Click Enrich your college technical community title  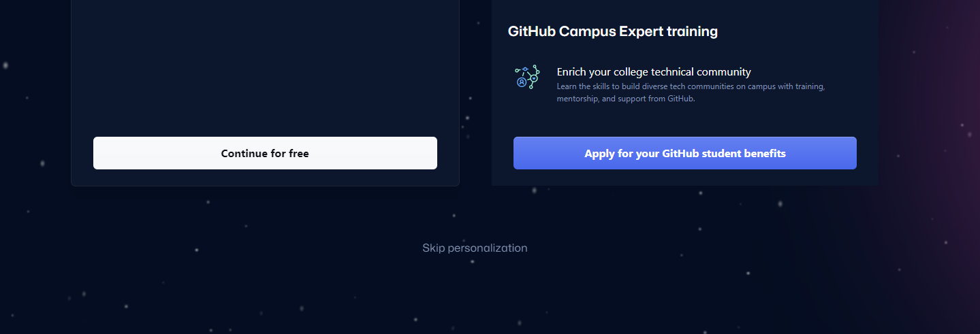pyautogui.click(x=654, y=71)
